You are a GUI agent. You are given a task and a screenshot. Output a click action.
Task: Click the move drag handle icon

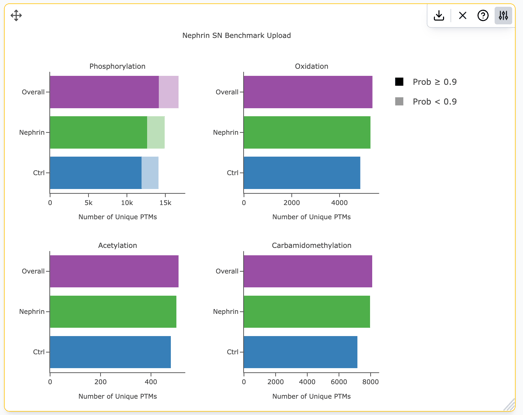point(16,15)
